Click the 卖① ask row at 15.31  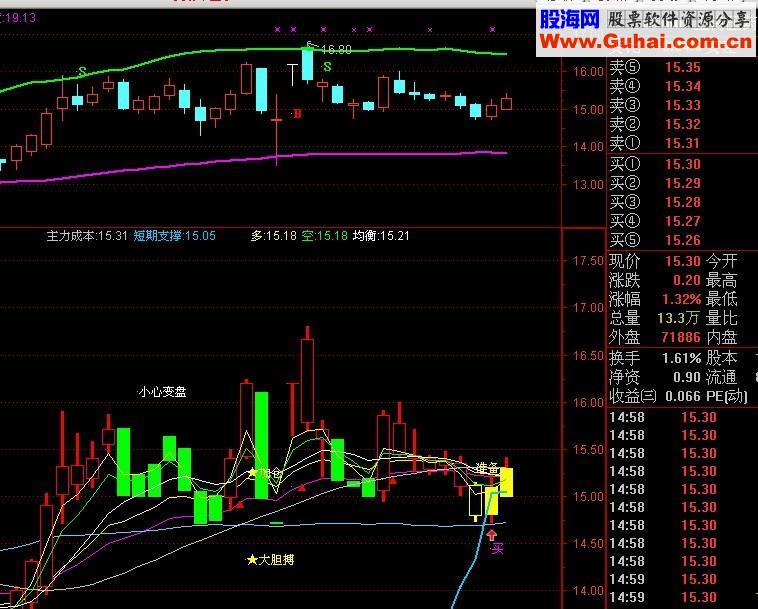pos(655,143)
